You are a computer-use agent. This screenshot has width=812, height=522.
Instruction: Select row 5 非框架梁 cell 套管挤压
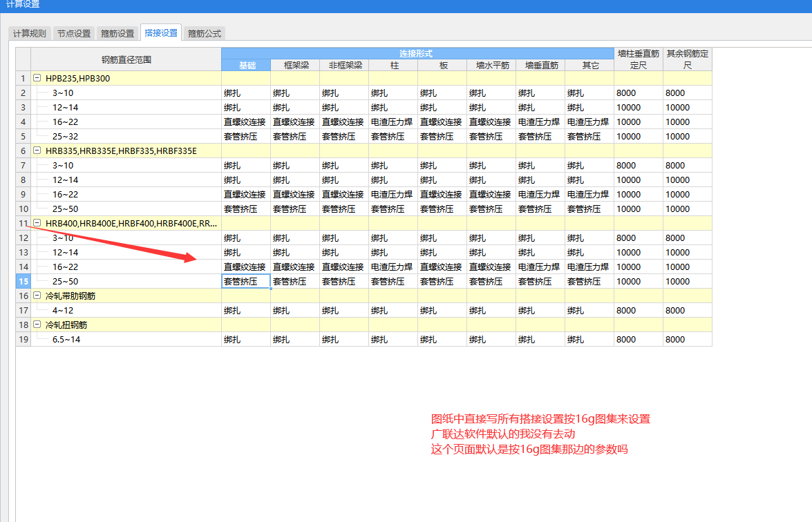344,137
